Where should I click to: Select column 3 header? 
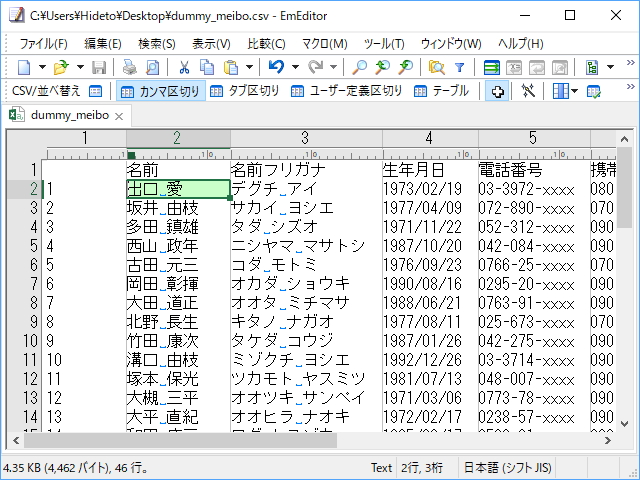pyautogui.click(x=306, y=138)
